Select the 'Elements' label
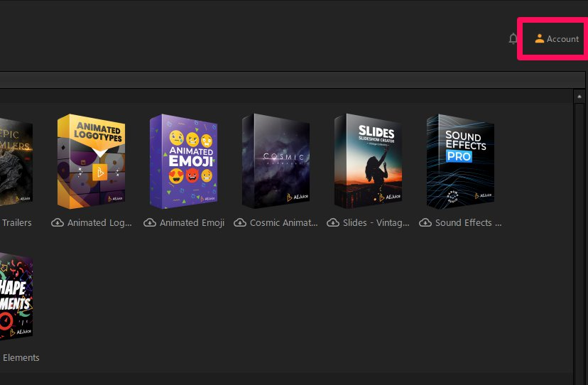 (x=21, y=358)
